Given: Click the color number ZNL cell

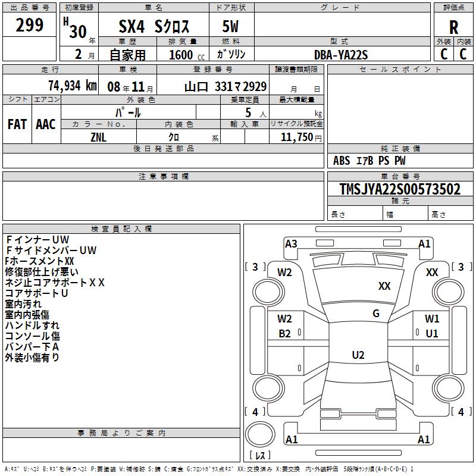Looking at the screenshot, I should coord(99,137).
